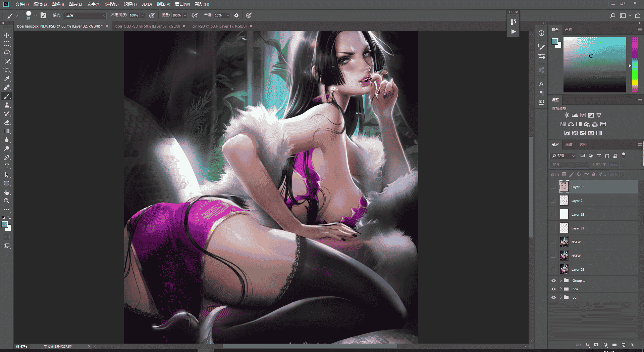The image size is (644, 352).
Task: Select the Hand tool
Action: pyautogui.click(x=7, y=192)
